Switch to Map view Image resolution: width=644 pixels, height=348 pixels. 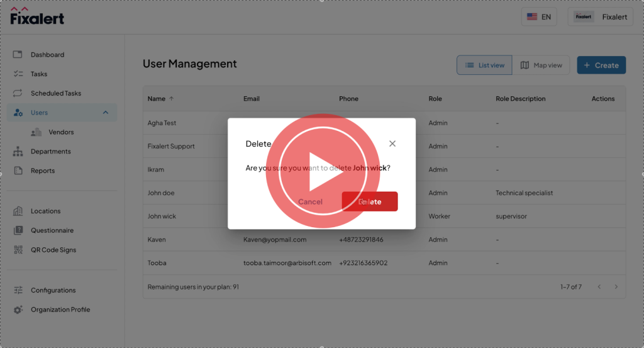coord(541,65)
